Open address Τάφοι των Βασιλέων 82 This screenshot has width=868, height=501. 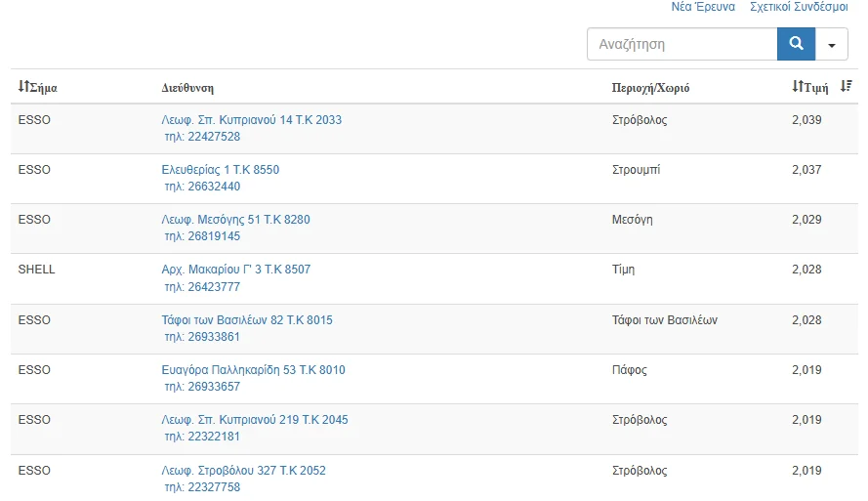click(x=247, y=320)
